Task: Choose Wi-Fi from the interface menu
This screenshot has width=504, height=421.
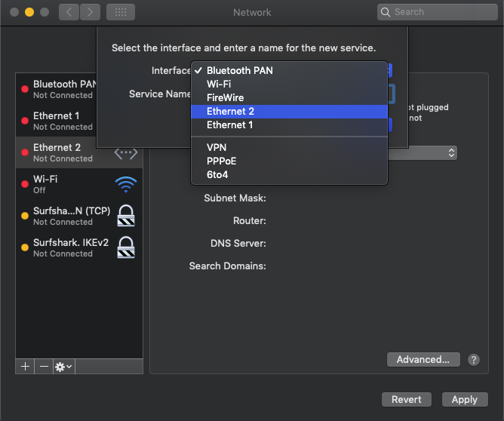Action: pyautogui.click(x=219, y=85)
